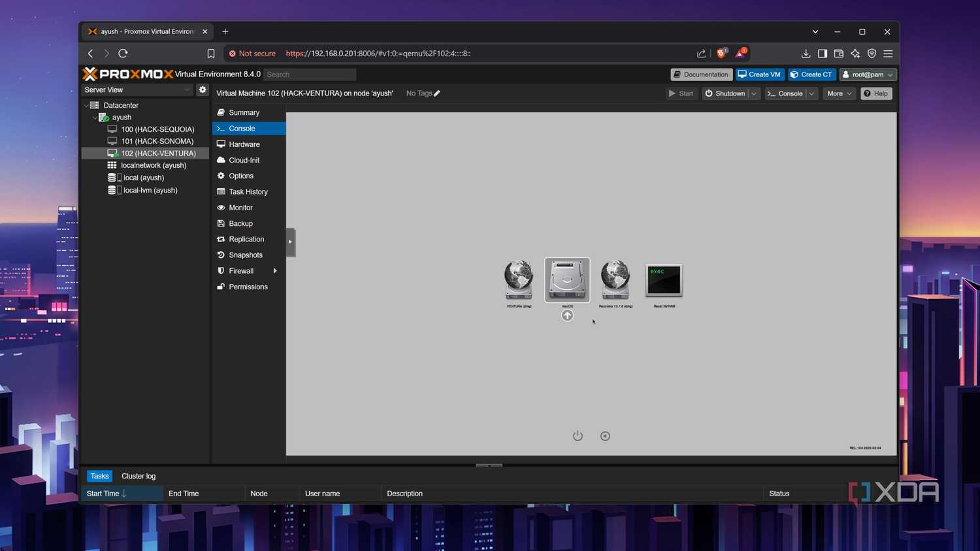Screen dimensions: 980x551
Task: Open the Snapshots menu item
Action: 249,255
